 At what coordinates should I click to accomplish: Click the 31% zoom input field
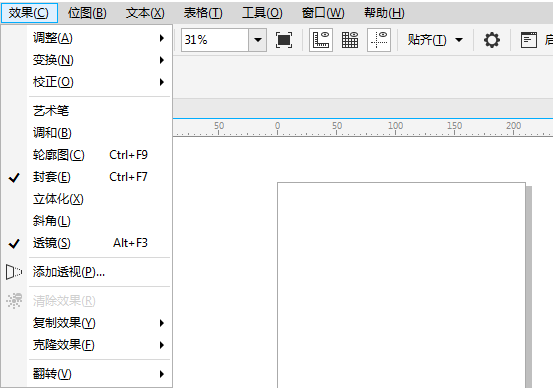click(x=215, y=40)
